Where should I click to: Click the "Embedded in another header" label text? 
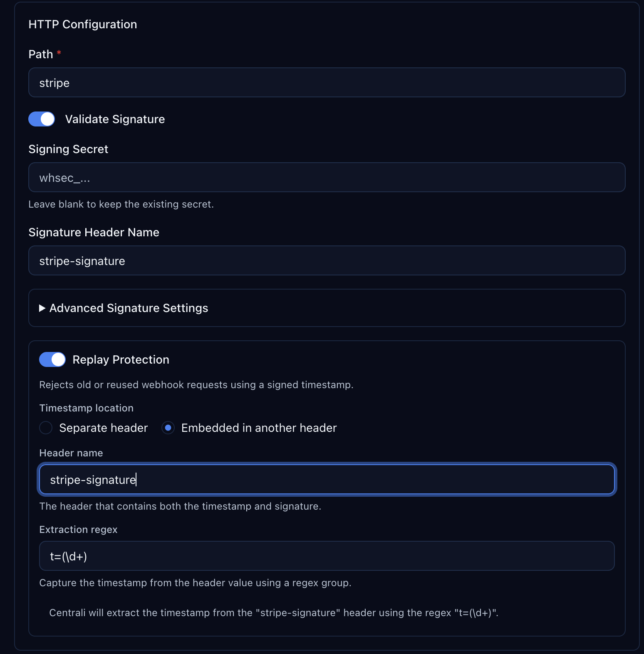259,428
